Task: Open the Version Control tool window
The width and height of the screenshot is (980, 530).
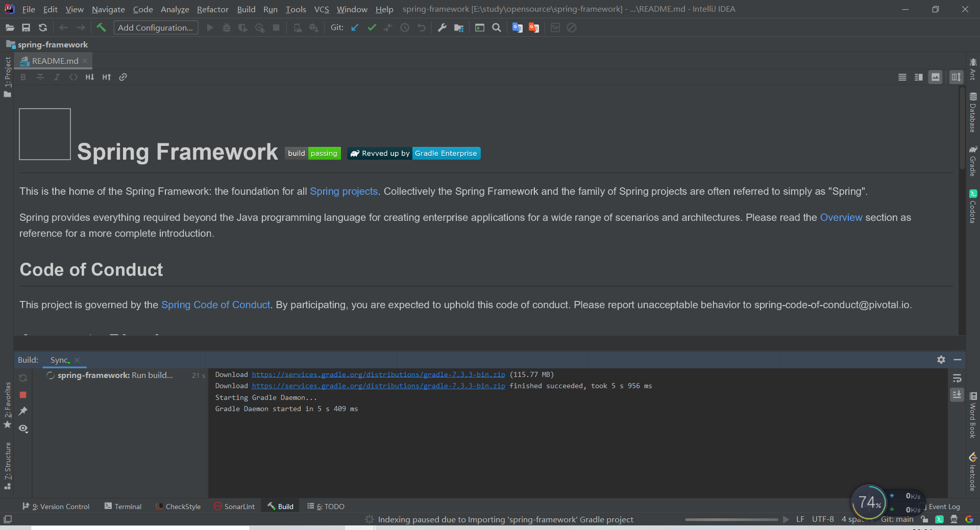Action: point(56,507)
